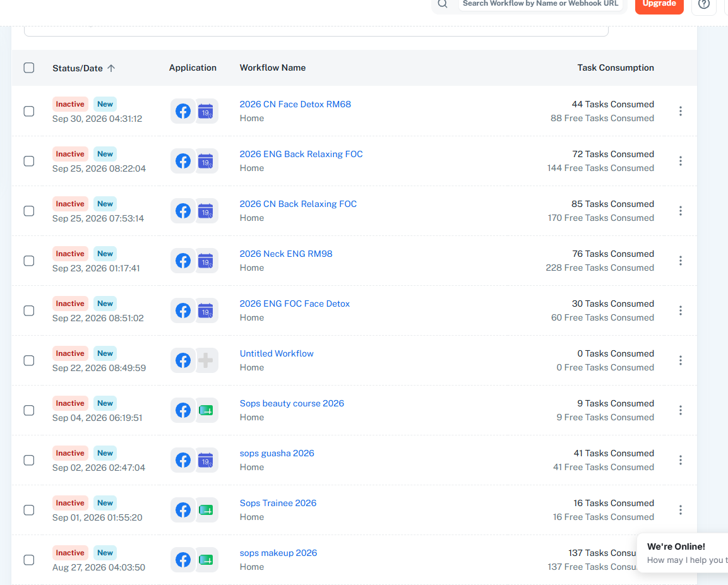
Task: Check the Untitled Workflow row checkbox
Action: [29, 360]
